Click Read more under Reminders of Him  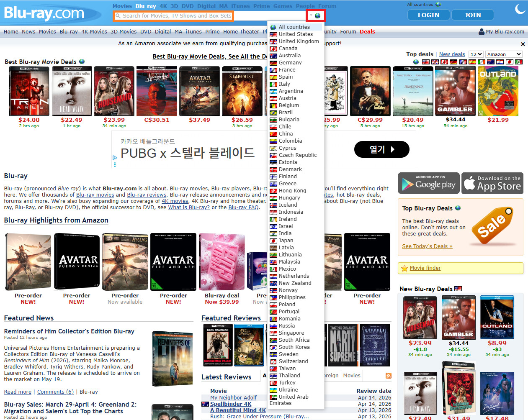(x=18, y=392)
